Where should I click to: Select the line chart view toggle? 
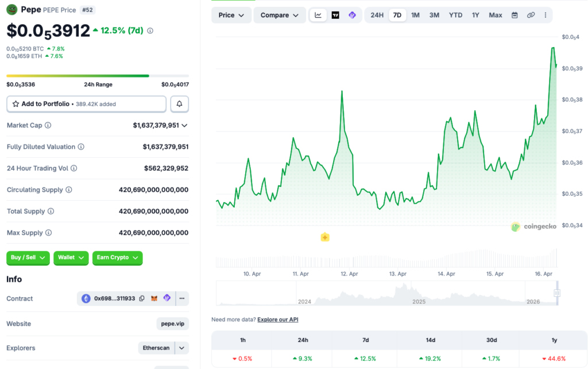point(318,15)
